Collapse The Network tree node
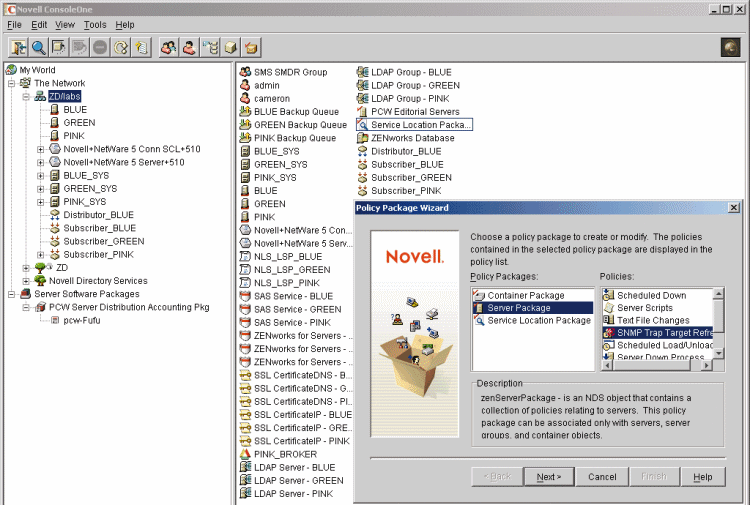Screen dimensions: 750x505 tap(11, 83)
